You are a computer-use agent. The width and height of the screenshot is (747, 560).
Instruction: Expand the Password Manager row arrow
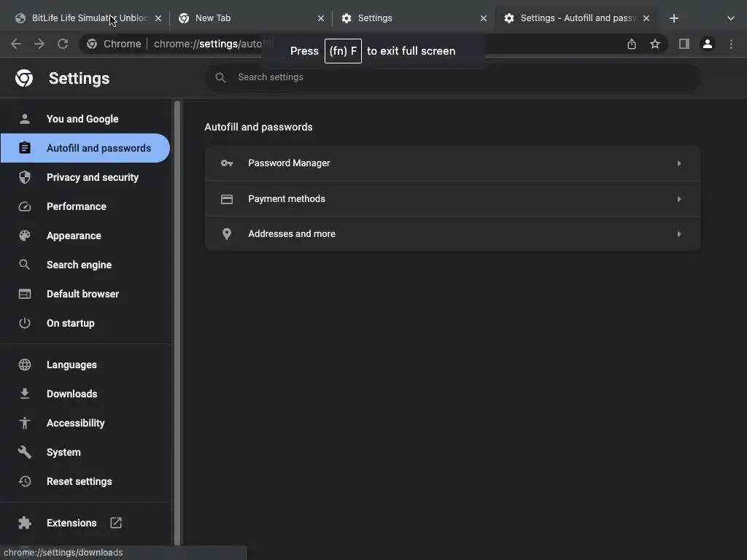678,163
